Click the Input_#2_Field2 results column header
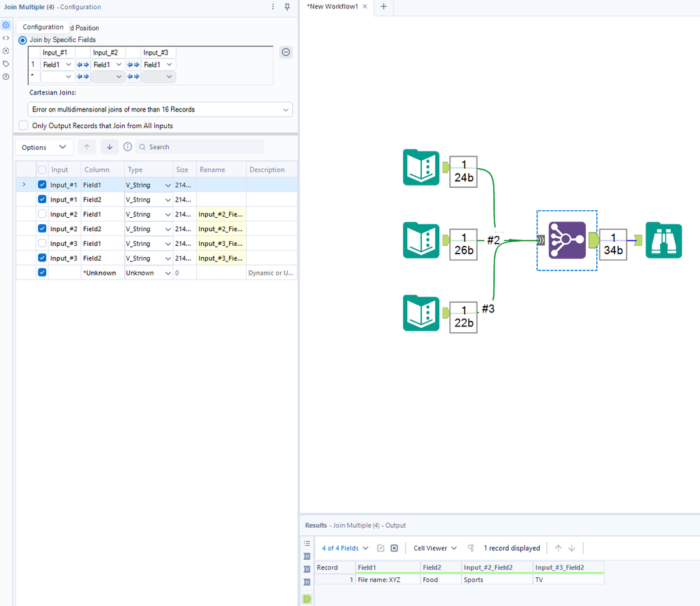This screenshot has width=700, height=606. point(497,567)
